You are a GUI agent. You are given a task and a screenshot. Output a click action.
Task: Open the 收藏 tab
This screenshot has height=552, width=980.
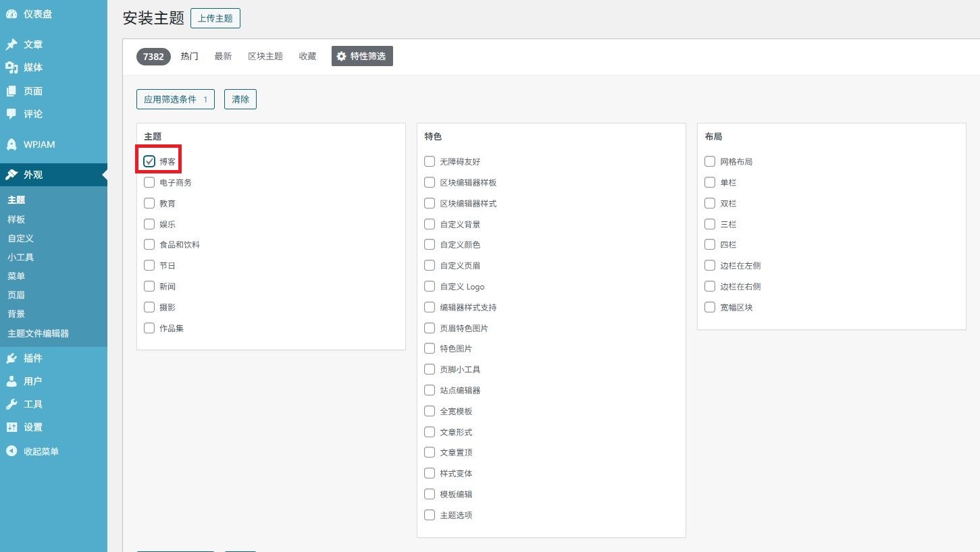[x=308, y=57]
